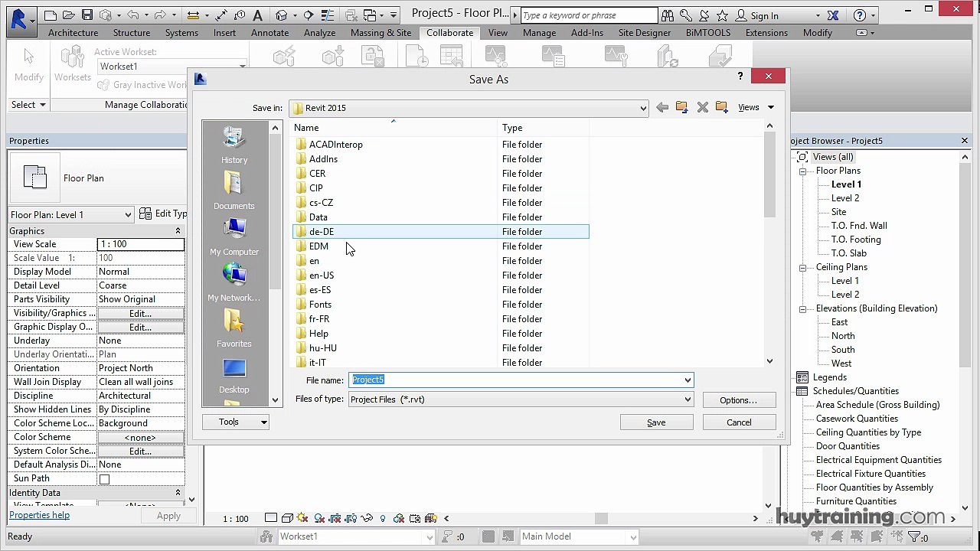Click the Redo arrow icon
Viewport: 980px width, 551px height.
pyautogui.click(x=161, y=15)
